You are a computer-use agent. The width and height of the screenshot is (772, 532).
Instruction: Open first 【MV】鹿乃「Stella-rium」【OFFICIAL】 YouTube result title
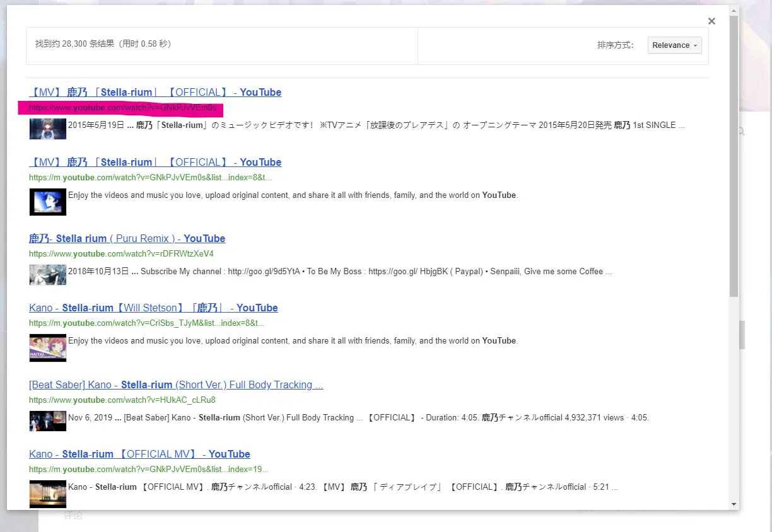155,92
